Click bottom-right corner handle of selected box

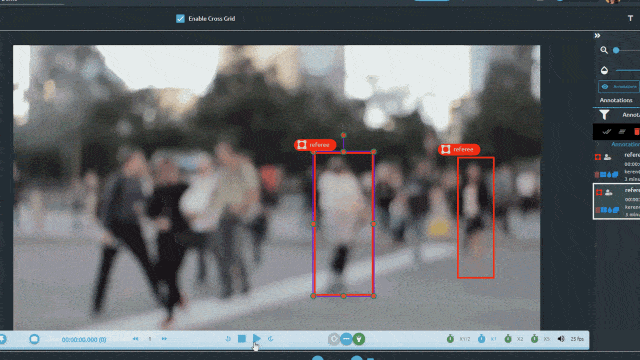pos(373,296)
